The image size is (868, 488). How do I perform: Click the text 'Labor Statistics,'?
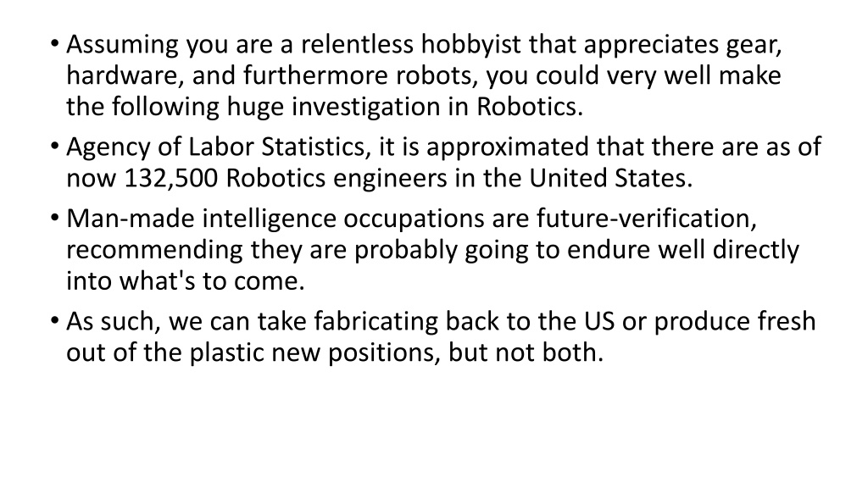[x=280, y=147]
